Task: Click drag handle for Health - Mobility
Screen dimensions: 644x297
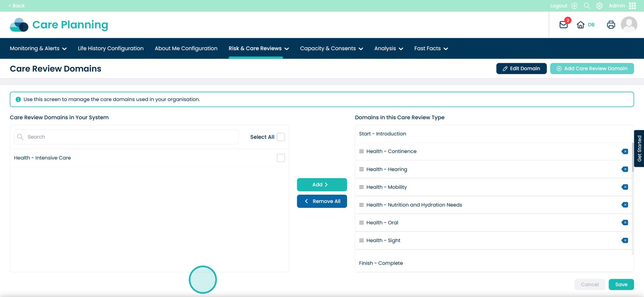Action: (361, 187)
